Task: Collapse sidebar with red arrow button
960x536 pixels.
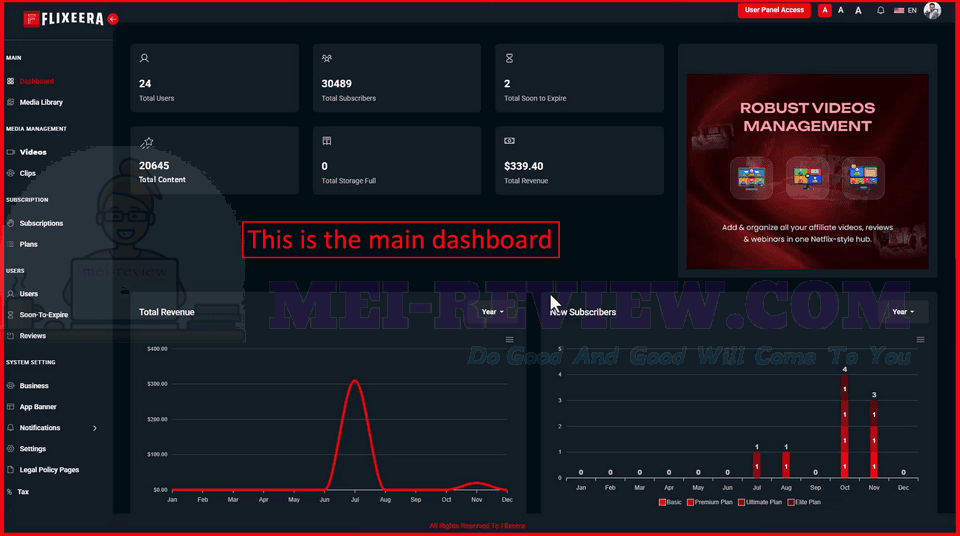Action: pyautogui.click(x=113, y=19)
